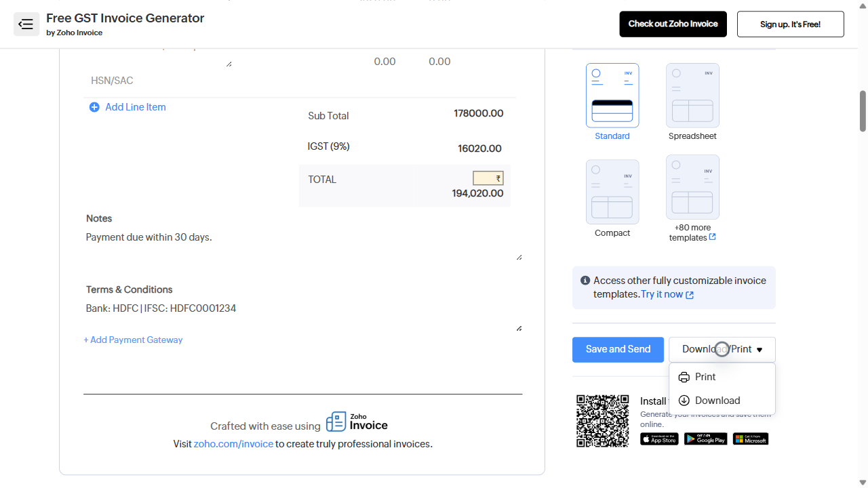868x488 pixels.
Task: Select Print from the open menu
Action: pyautogui.click(x=705, y=377)
